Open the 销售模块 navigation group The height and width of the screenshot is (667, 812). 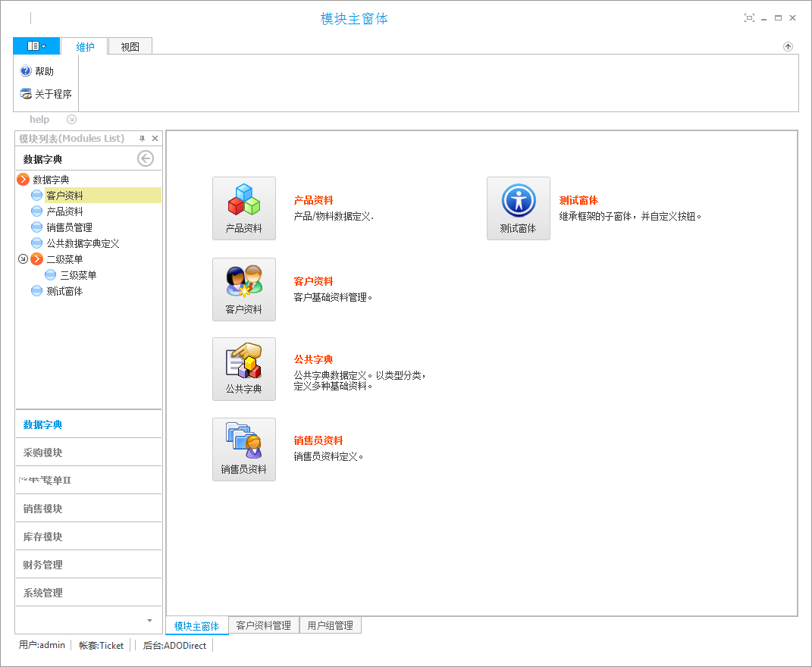click(89, 509)
